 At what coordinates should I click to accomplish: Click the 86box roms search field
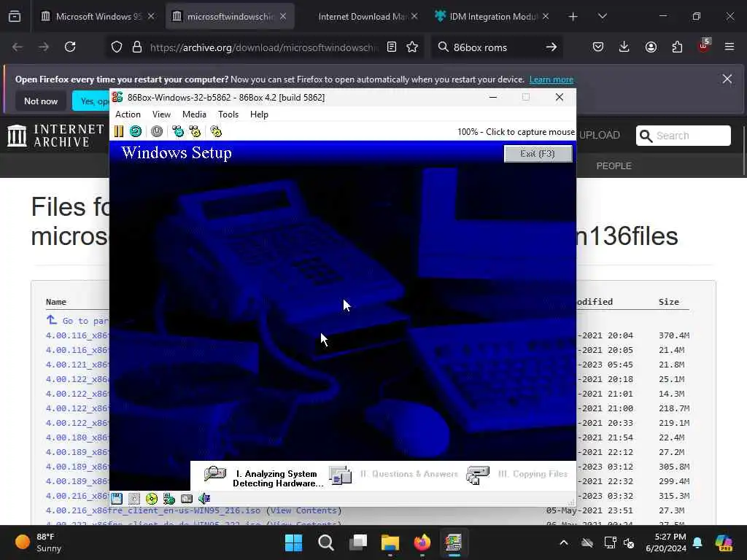pos(495,47)
